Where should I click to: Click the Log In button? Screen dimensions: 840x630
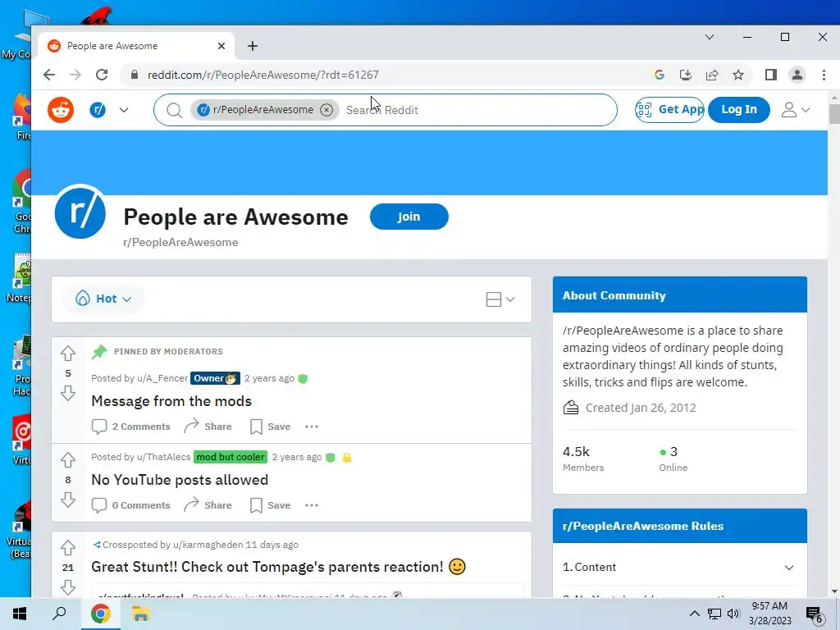coord(739,109)
